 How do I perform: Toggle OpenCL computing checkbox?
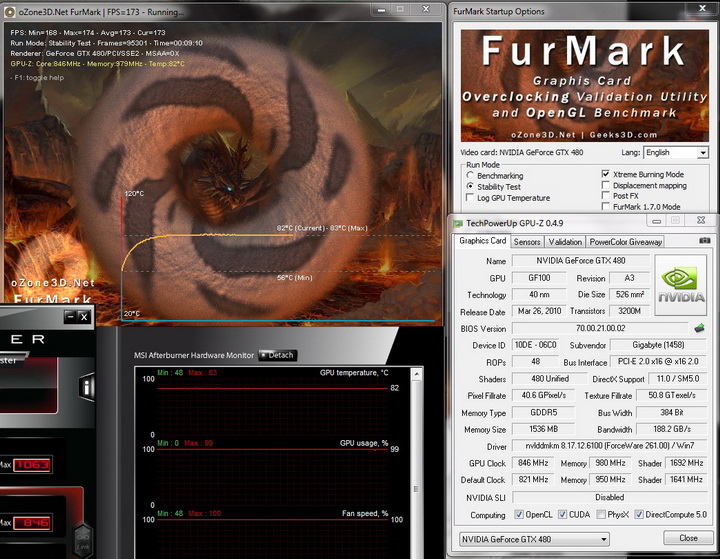point(519,514)
